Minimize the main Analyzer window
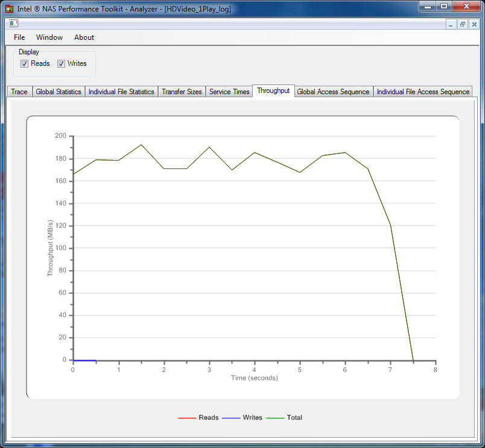 pyautogui.click(x=428, y=6)
